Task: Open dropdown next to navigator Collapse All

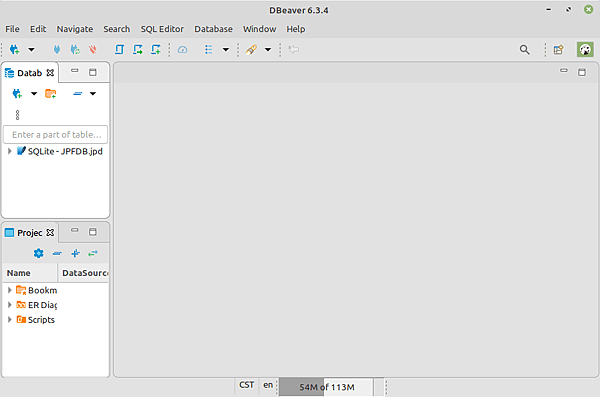Action: click(93, 93)
